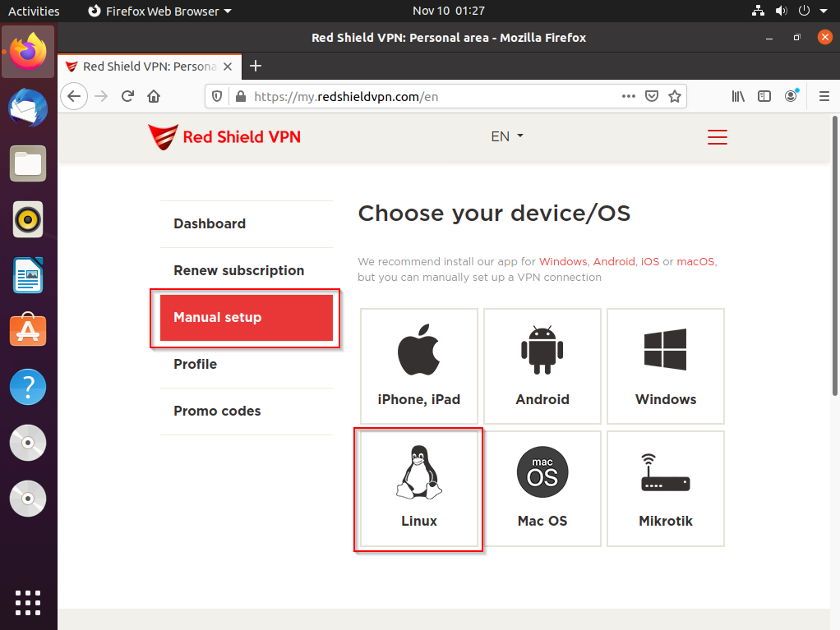Click the Firefox reload button
Image resolution: width=840 pixels, height=630 pixels.
coord(127,96)
